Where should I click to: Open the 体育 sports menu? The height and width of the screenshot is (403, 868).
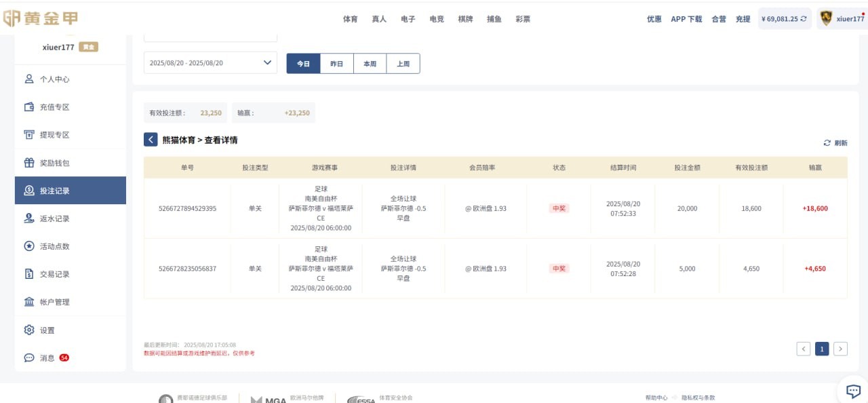350,19
